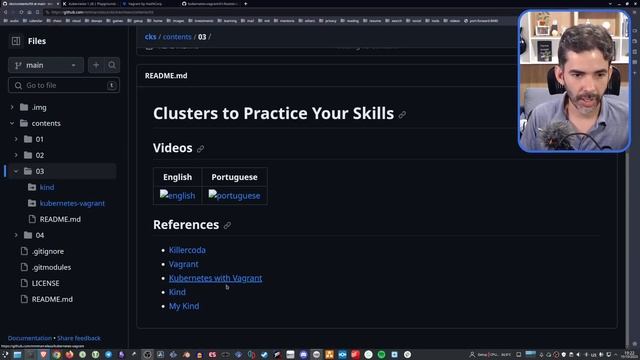The width and height of the screenshot is (640, 360).
Task: Collapse the 03 folder chevron
Action: click(x=16, y=171)
